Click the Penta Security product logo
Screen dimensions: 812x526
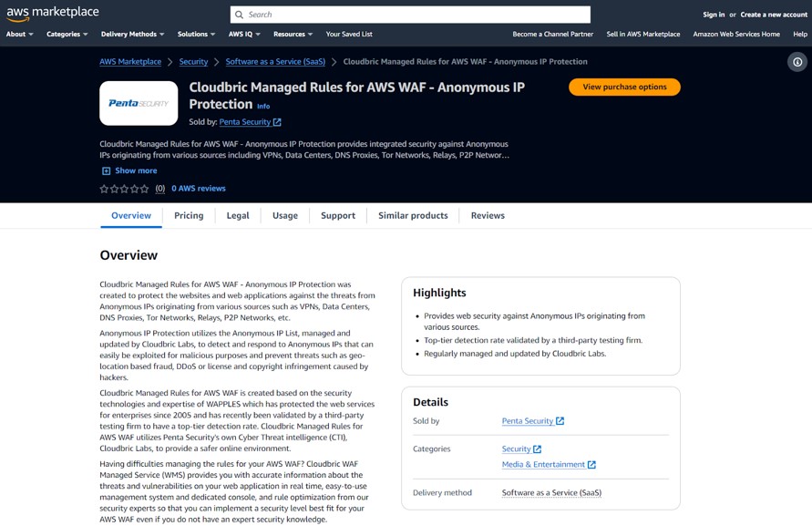pos(139,103)
